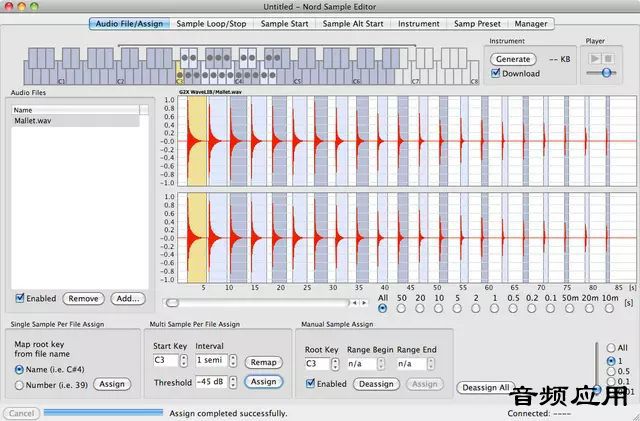Click the Generate instrument button
The image size is (640, 421).
pos(513,59)
